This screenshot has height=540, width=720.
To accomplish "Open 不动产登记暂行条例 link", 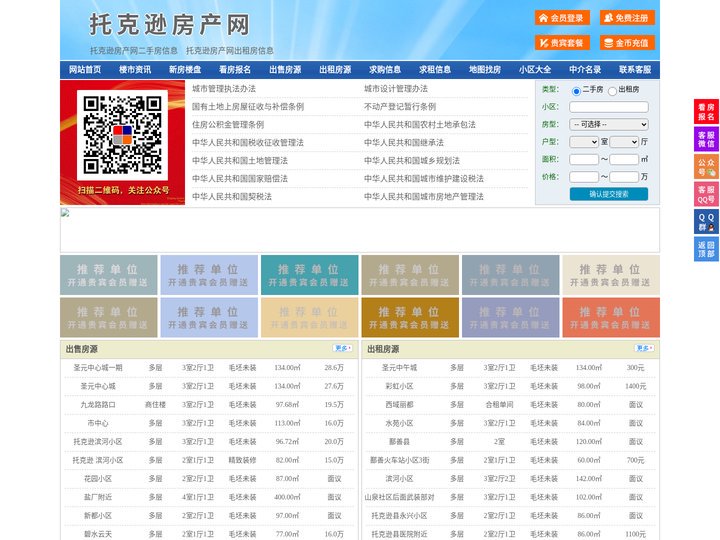I will (400, 107).
